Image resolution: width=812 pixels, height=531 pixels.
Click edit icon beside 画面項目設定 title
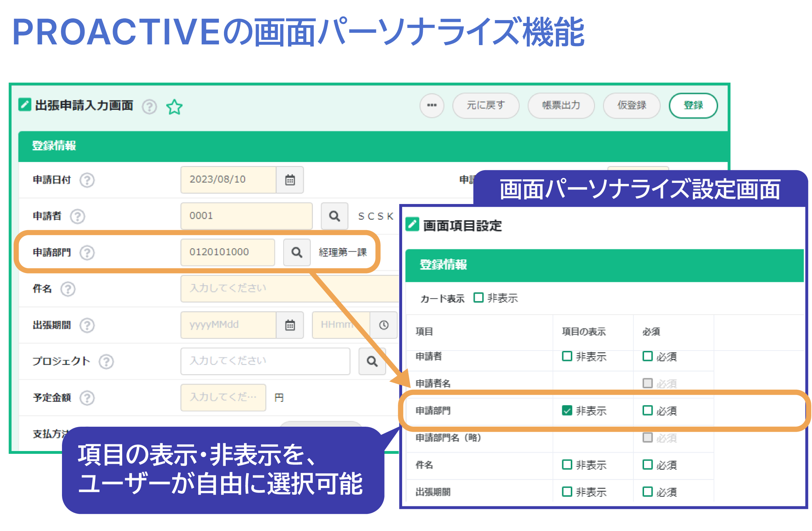pyautogui.click(x=412, y=224)
